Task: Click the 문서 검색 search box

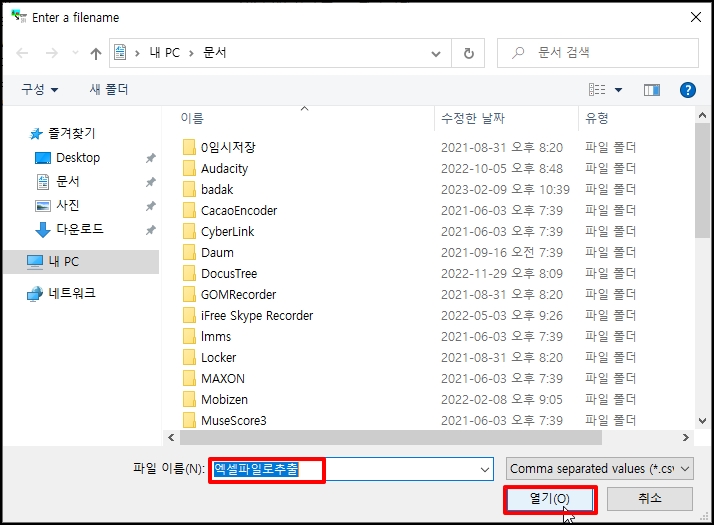Action: 597,53
